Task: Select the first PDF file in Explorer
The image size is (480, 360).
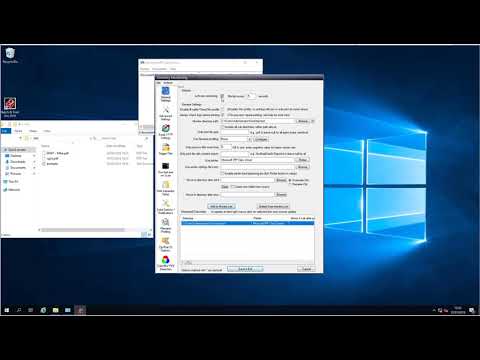Action: click(57, 153)
